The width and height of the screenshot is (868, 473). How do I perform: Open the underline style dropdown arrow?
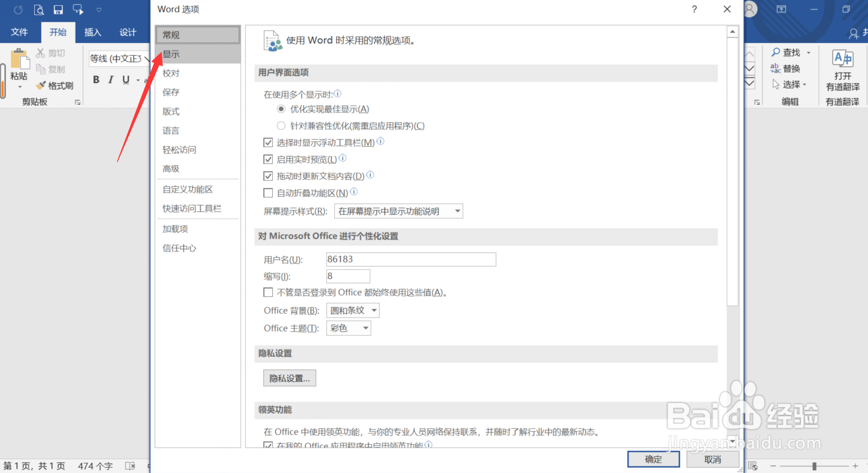pos(138,80)
